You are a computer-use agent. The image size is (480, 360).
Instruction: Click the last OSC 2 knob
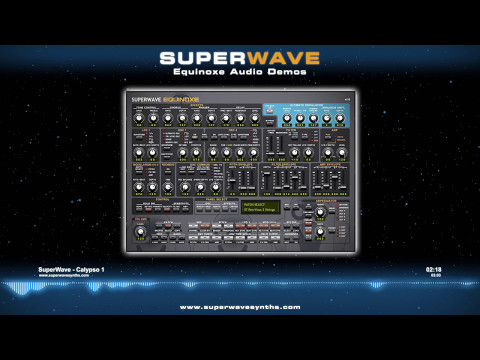click(254, 153)
